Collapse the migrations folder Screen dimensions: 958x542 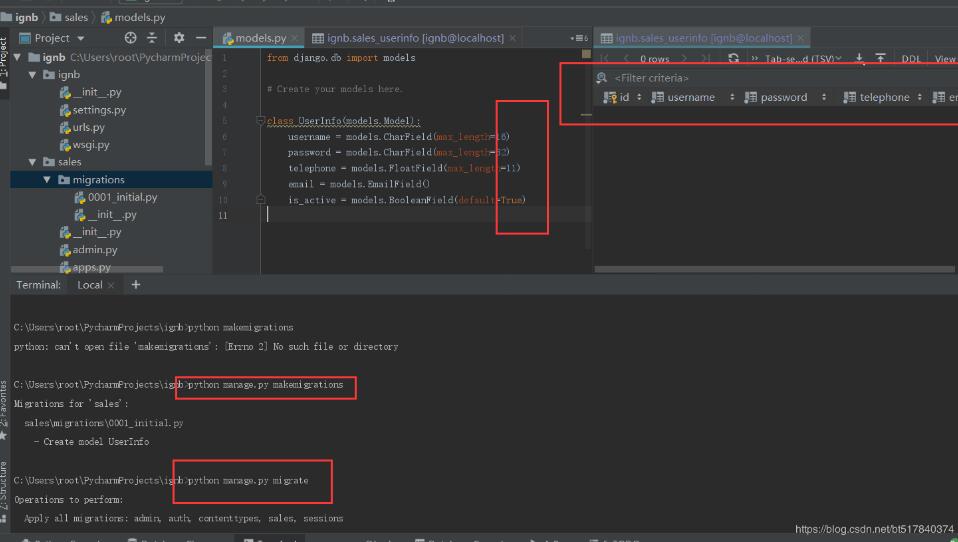pyautogui.click(x=47, y=180)
